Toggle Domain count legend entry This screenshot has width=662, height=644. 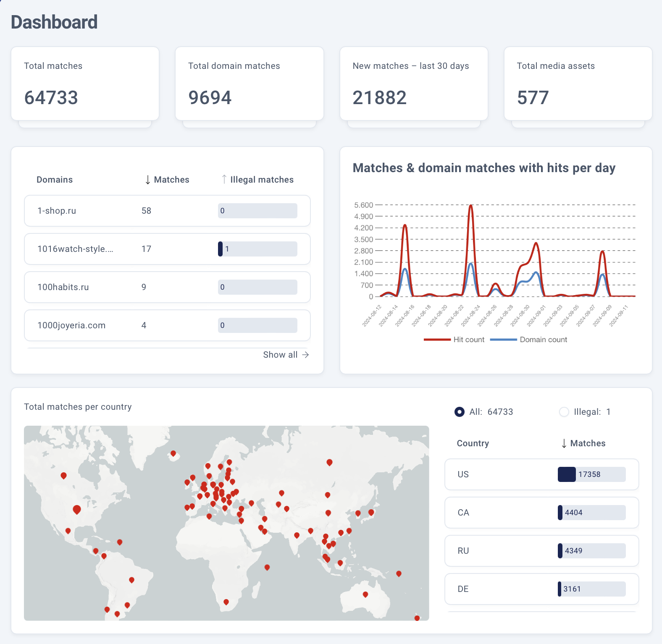pos(528,340)
